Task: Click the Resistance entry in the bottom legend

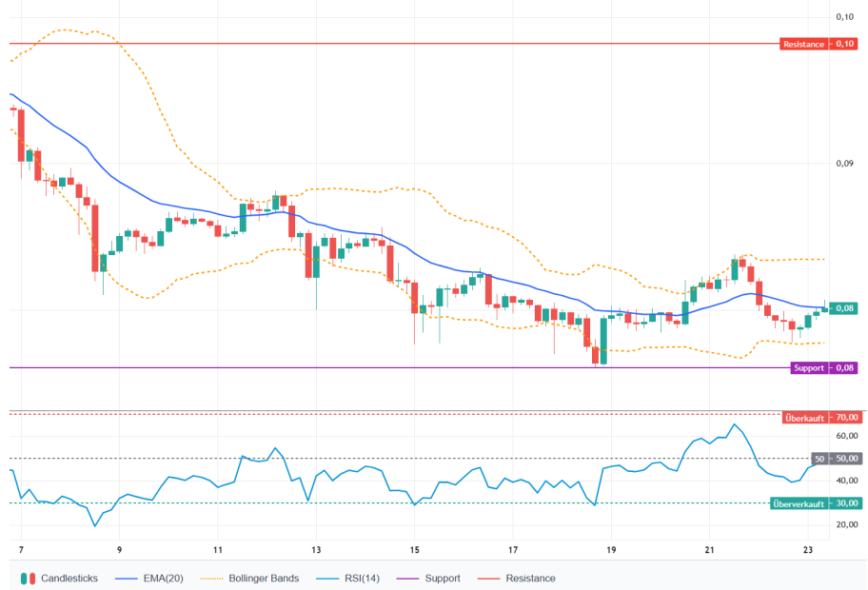Action: pyautogui.click(x=516, y=579)
